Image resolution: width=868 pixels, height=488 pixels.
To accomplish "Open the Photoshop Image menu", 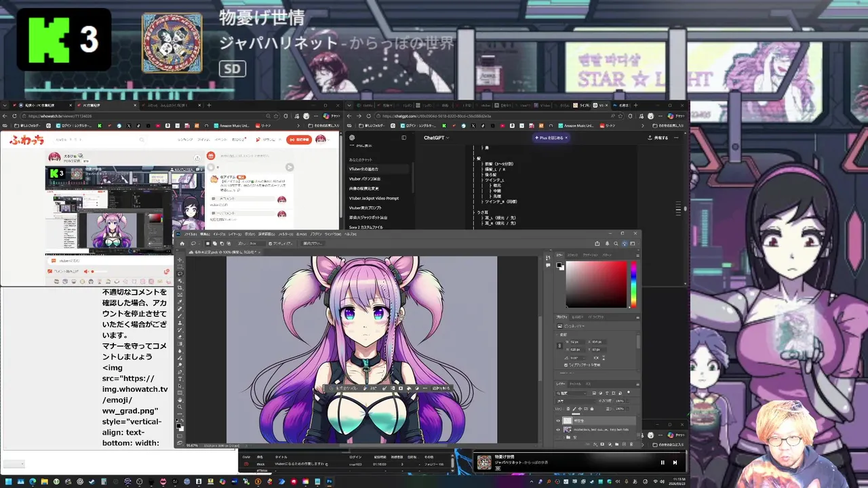I will pos(219,234).
